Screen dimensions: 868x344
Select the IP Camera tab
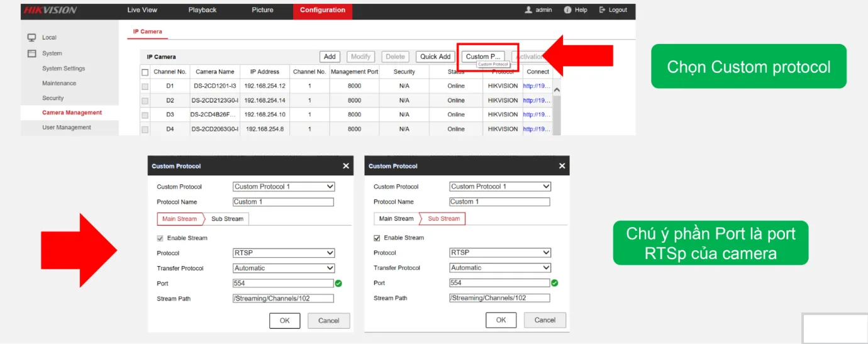point(147,31)
